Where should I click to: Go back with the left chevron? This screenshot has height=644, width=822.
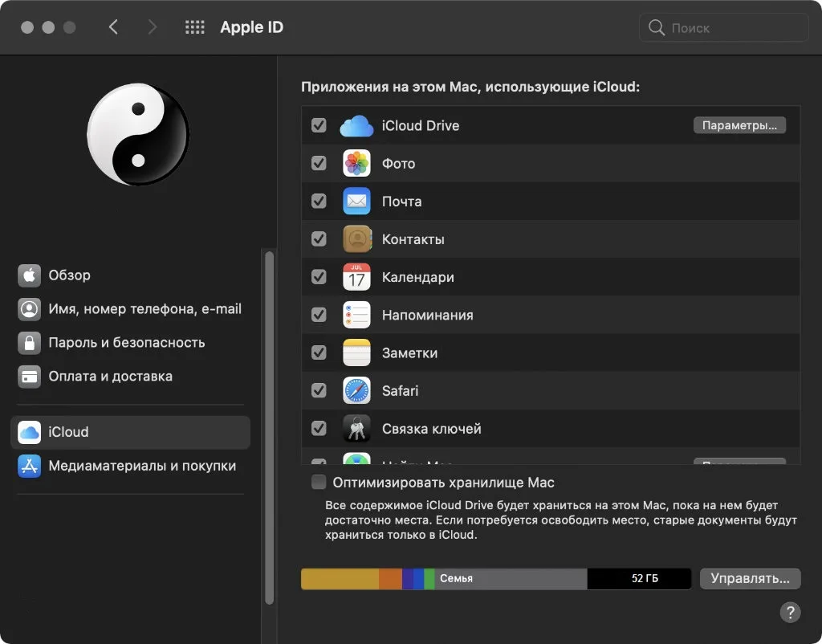113,27
